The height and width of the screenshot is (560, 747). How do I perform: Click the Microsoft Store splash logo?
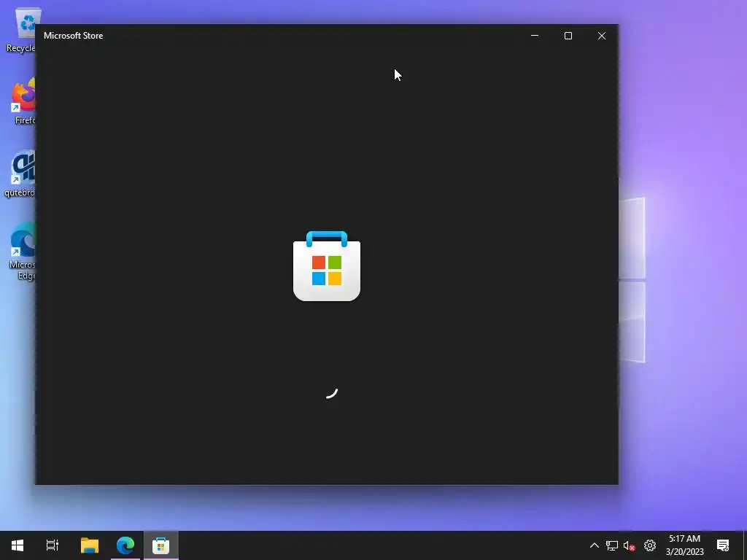[327, 265]
